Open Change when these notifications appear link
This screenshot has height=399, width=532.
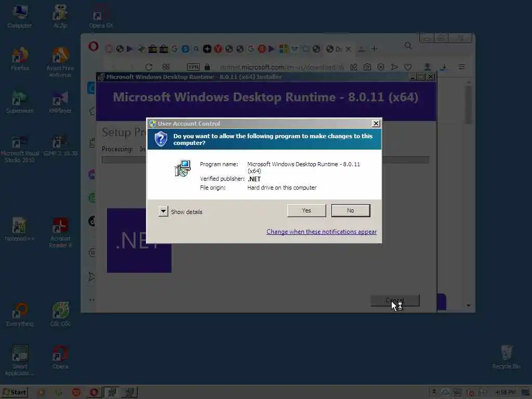(x=321, y=232)
